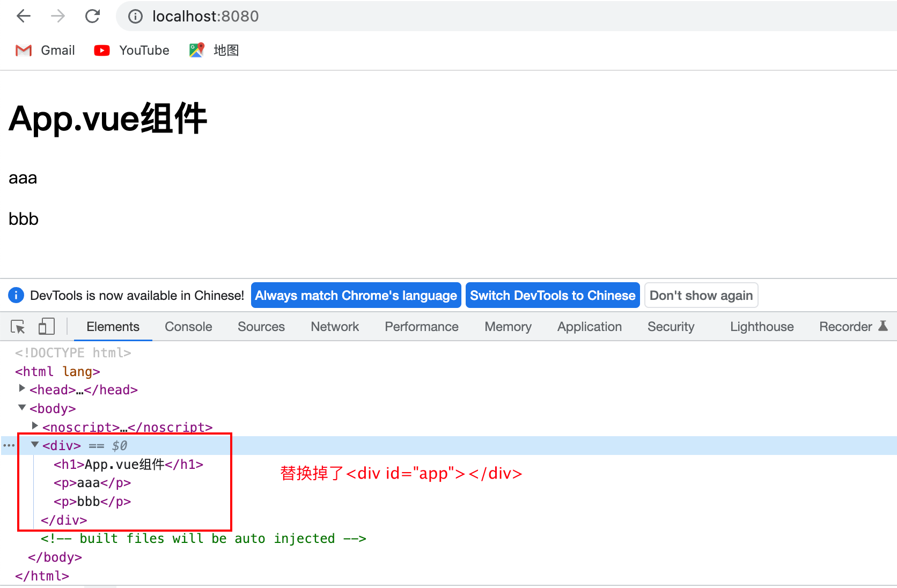Select Always match Chrome's language
The width and height of the screenshot is (897, 588).
(x=356, y=295)
